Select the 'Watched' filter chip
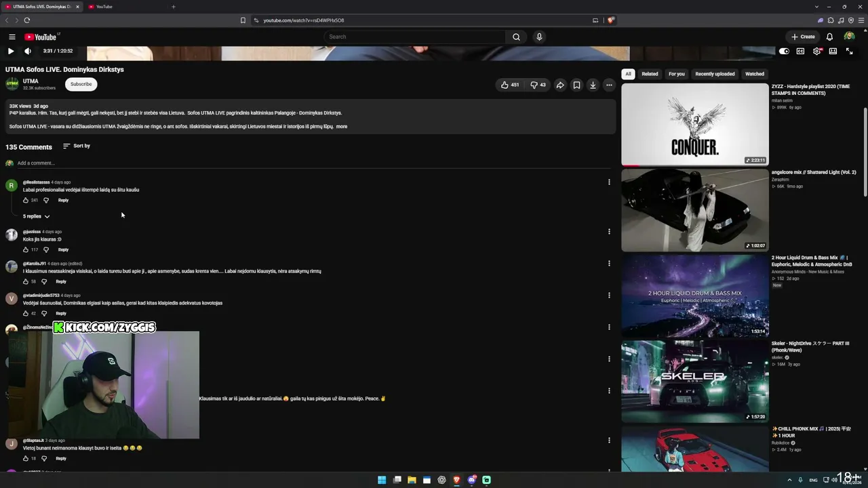Image resolution: width=868 pixels, height=488 pixels. [755, 74]
